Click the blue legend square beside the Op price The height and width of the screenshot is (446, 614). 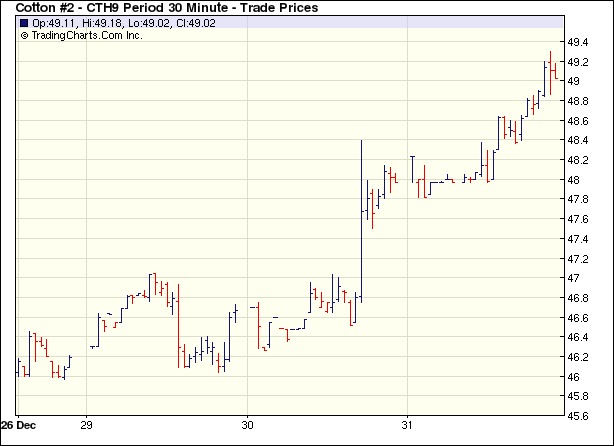[x=24, y=22]
